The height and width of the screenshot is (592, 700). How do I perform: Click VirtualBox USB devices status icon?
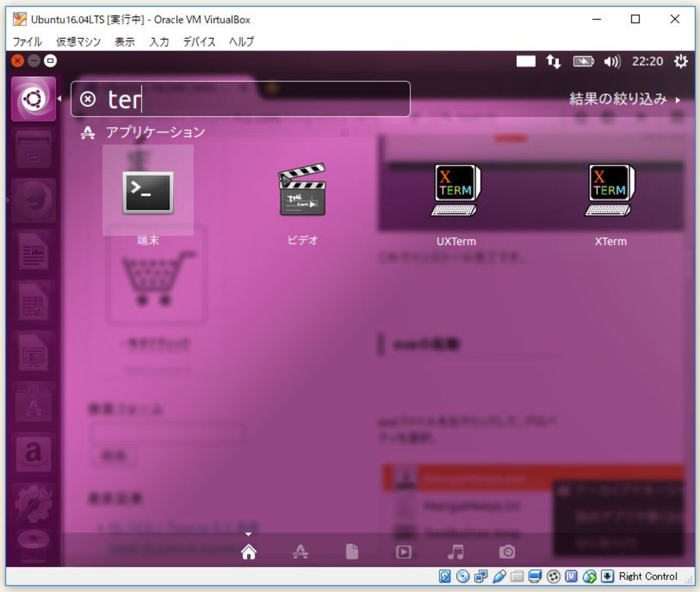point(499,576)
